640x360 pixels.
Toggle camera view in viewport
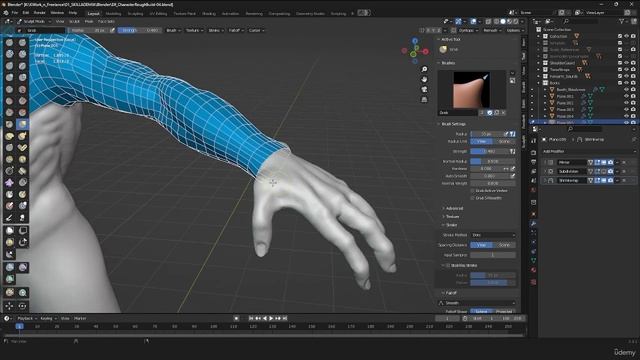[424, 89]
